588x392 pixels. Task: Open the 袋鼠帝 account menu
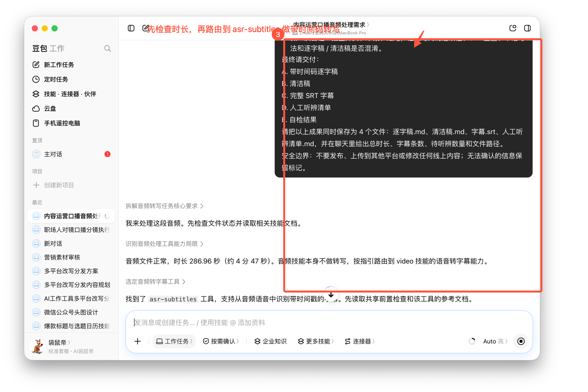pos(59,342)
